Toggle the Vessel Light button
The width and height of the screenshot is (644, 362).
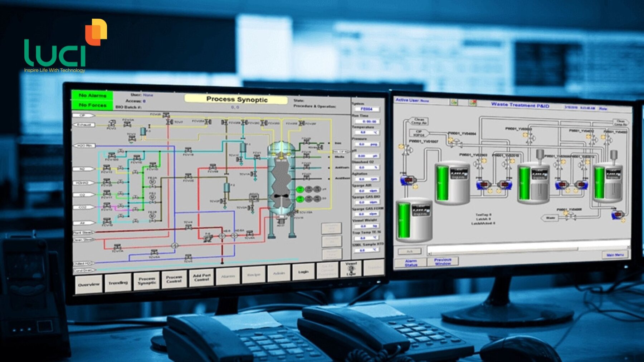coord(351,269)
